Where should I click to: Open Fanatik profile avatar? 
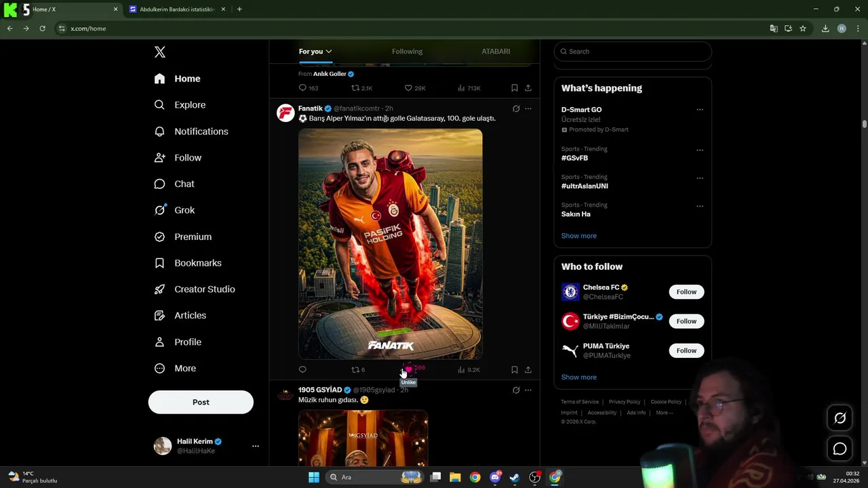pyautogui.click(x=285, y=113)
